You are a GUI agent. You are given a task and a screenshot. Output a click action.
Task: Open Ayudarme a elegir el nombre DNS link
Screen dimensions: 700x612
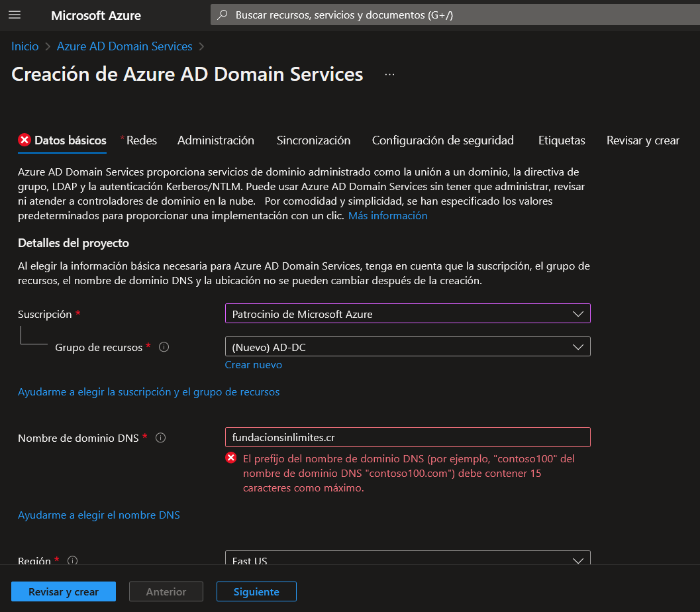coord(99,515)
